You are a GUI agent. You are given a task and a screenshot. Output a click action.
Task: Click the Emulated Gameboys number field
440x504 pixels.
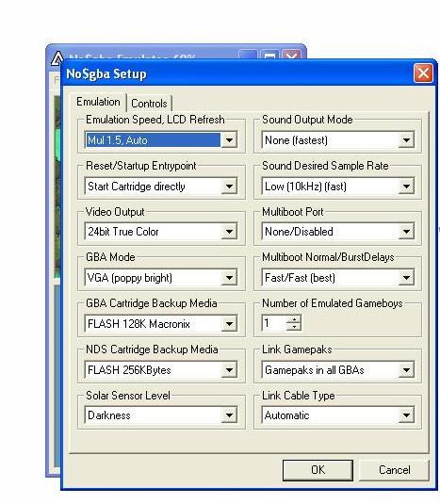tap(274, 323)
